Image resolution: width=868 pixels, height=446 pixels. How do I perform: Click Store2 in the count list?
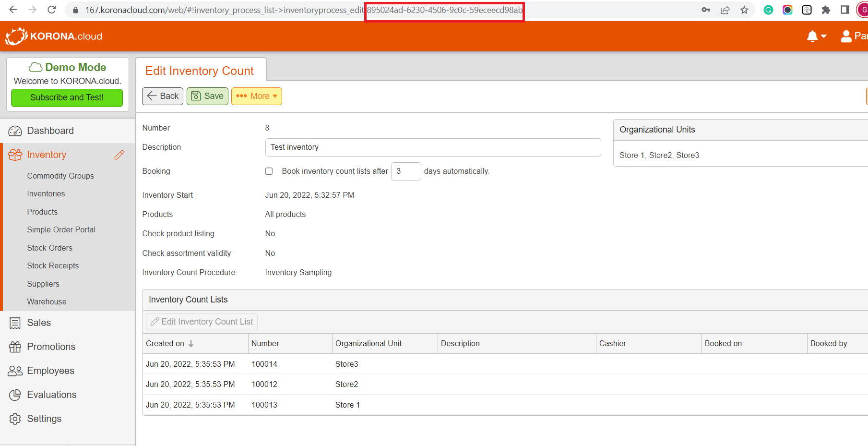tap(347, 384)
